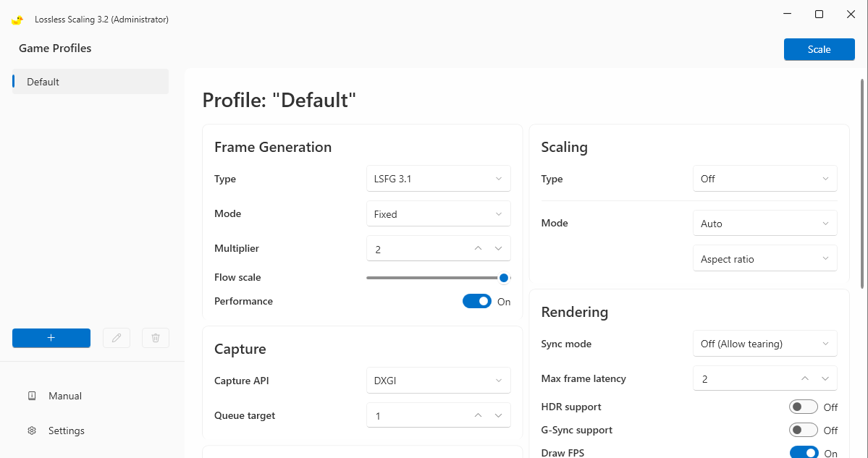Open the Manual page
This screenshot has height=458, width=868.
pyautogui.click(x=64, y=396)
